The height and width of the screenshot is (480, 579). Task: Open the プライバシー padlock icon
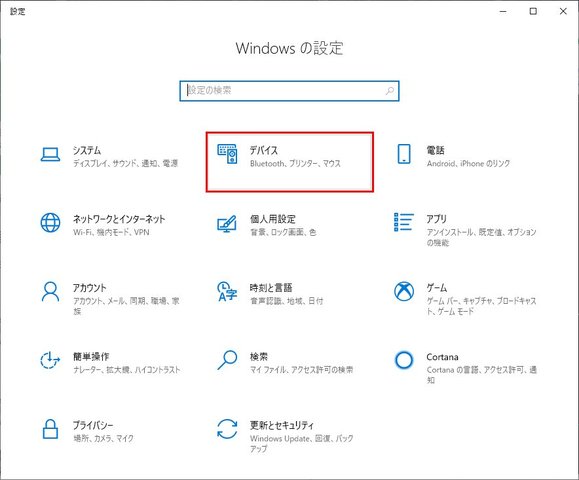coord(50,429)
